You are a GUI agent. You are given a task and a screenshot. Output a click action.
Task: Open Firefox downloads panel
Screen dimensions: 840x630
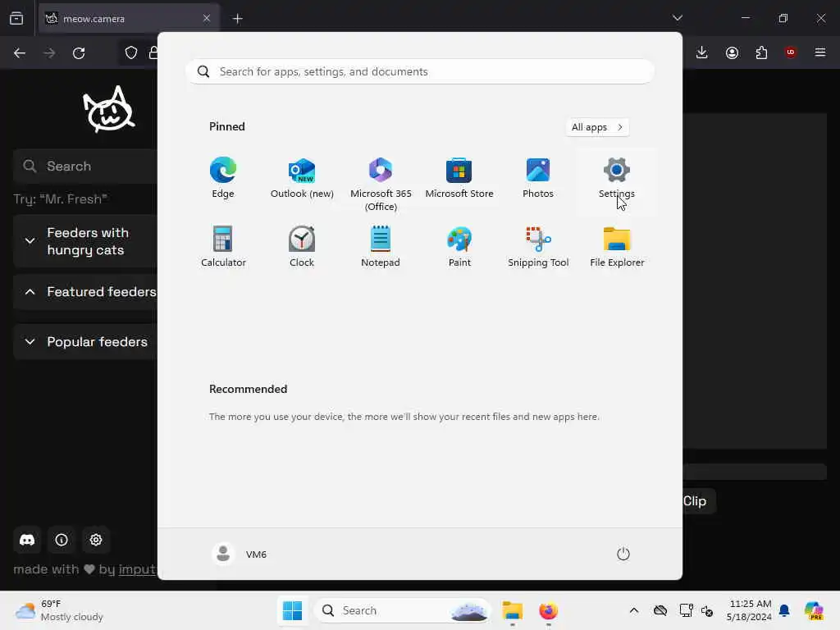702,52
